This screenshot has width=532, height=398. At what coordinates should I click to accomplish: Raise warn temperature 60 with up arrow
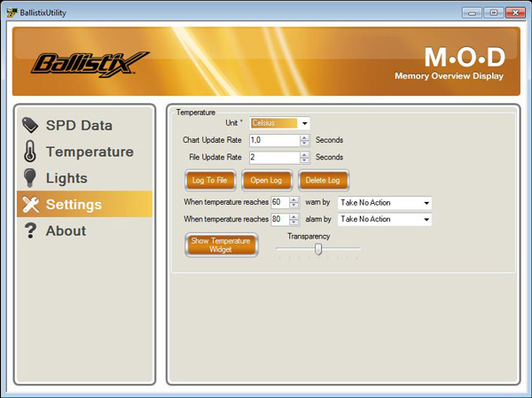[293, 199]
